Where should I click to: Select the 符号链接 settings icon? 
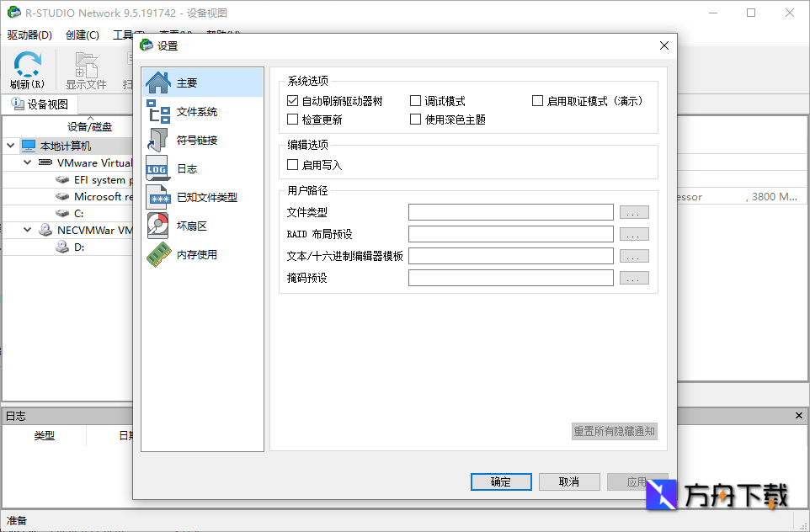158,140
